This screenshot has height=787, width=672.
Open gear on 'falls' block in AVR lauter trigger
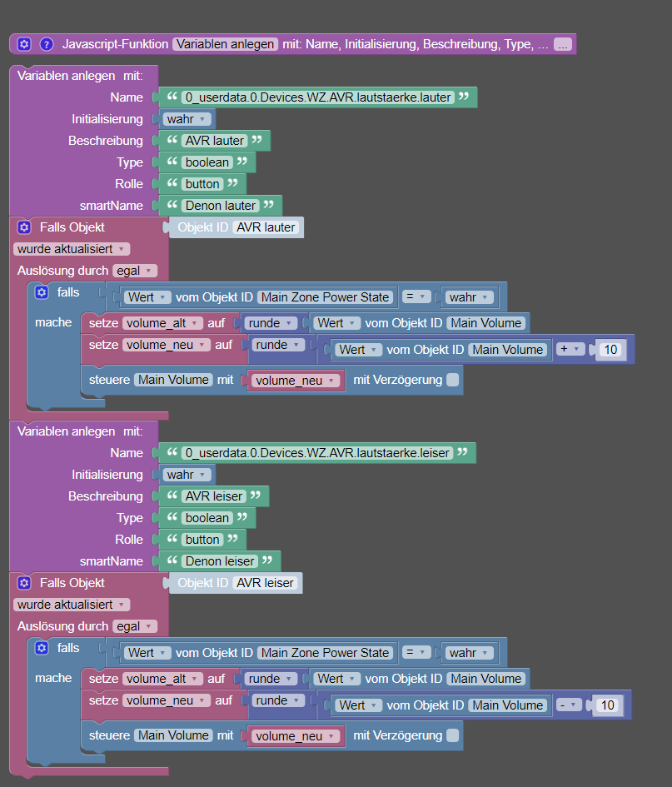tap(42, 292)
